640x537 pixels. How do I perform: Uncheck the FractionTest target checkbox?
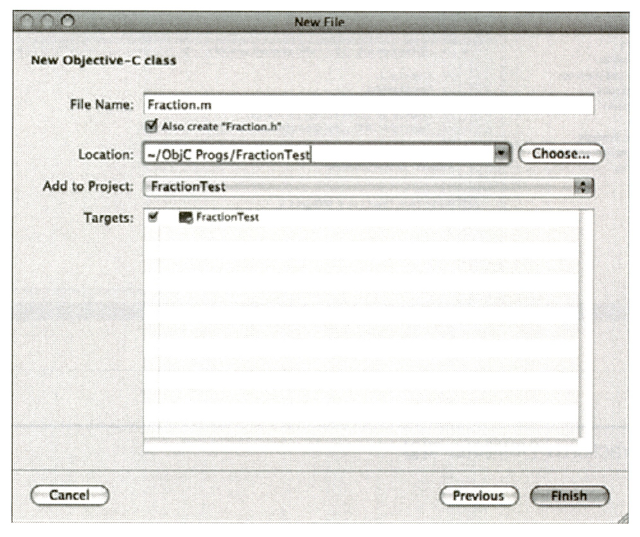tap(153, 216)
